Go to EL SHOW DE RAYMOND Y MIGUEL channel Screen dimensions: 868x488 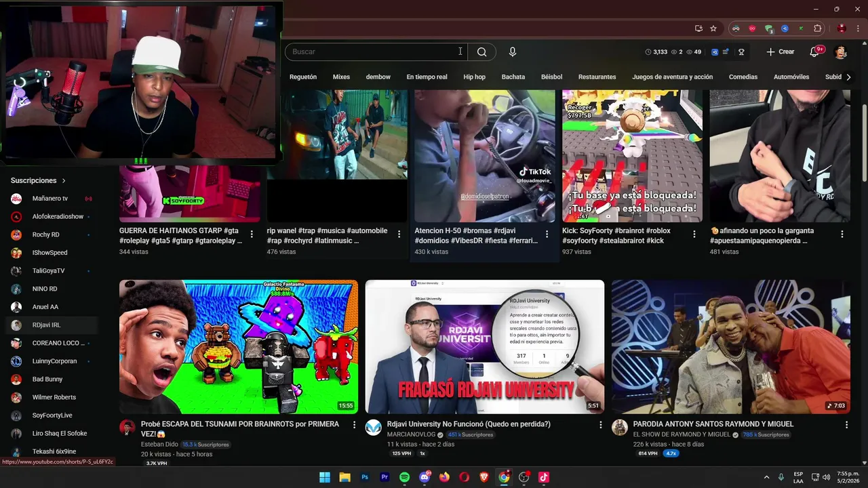[x=682, y=434]
